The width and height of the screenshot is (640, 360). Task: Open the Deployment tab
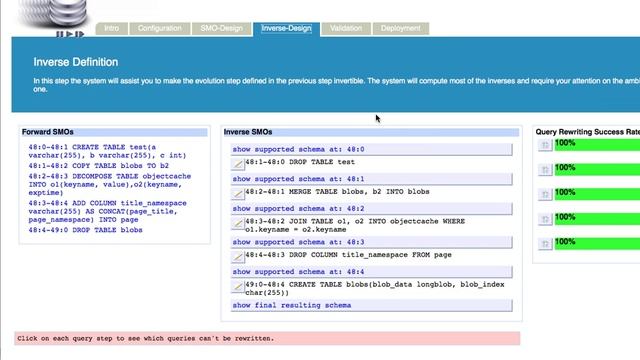click(x=400, y=29)
